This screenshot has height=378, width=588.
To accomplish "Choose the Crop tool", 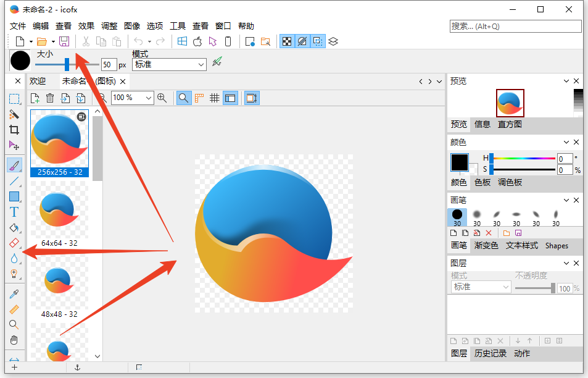I will (14, 130).
